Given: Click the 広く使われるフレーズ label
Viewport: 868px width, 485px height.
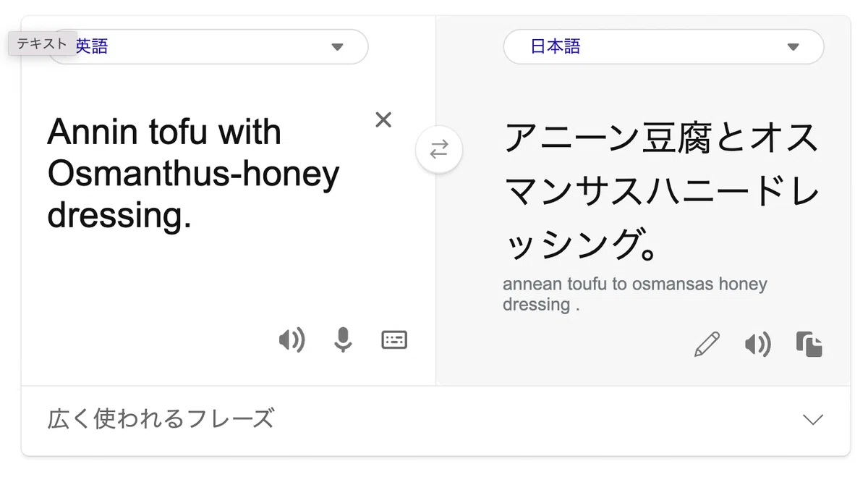Looking at the screenshot, I should click(161, 418).
